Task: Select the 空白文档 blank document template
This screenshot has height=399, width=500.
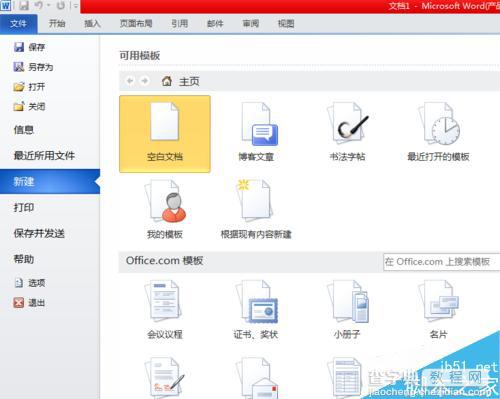Action: click(x=165, y=134)
